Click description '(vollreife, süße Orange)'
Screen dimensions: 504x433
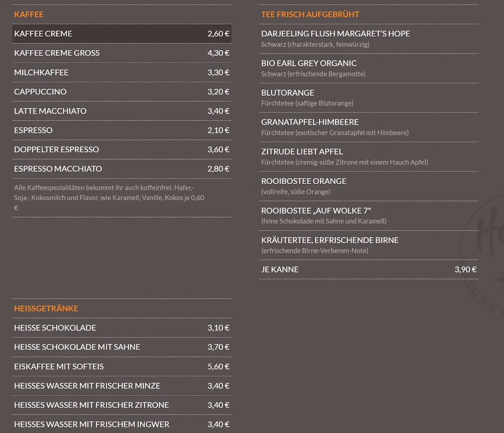click(296, 192)
